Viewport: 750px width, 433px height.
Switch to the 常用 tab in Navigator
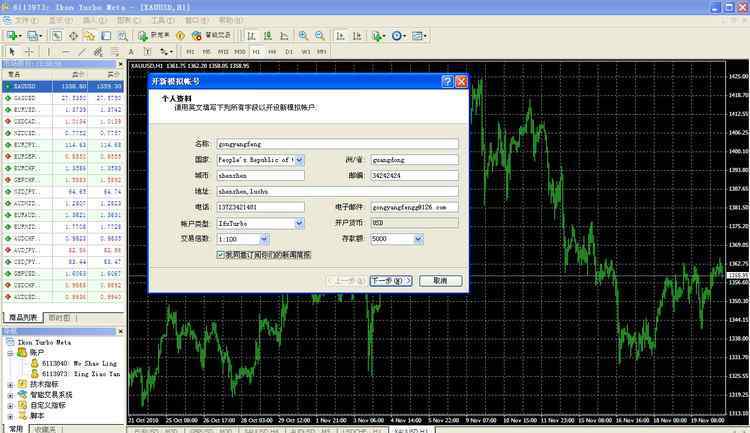click(x=16, y=429)
